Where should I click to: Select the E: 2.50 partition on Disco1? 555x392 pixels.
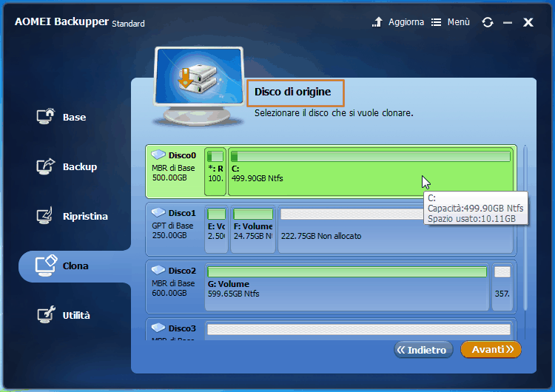[216, 229]
